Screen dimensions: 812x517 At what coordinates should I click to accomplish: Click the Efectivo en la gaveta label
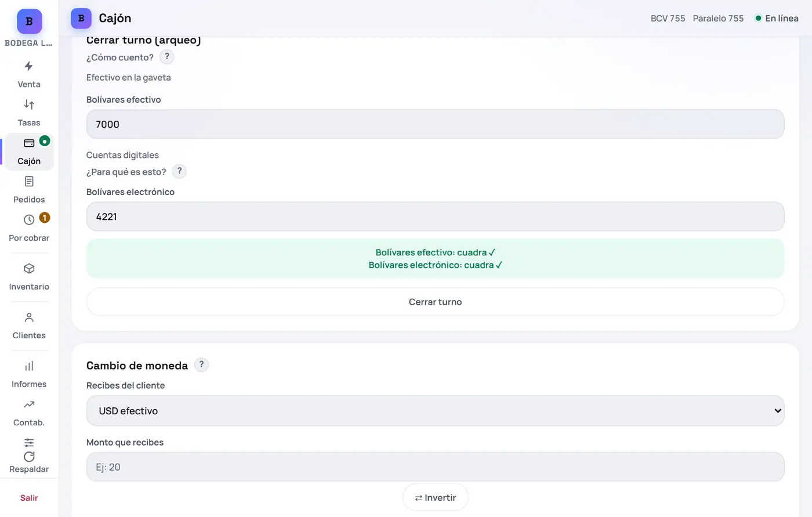click(128, 78)
